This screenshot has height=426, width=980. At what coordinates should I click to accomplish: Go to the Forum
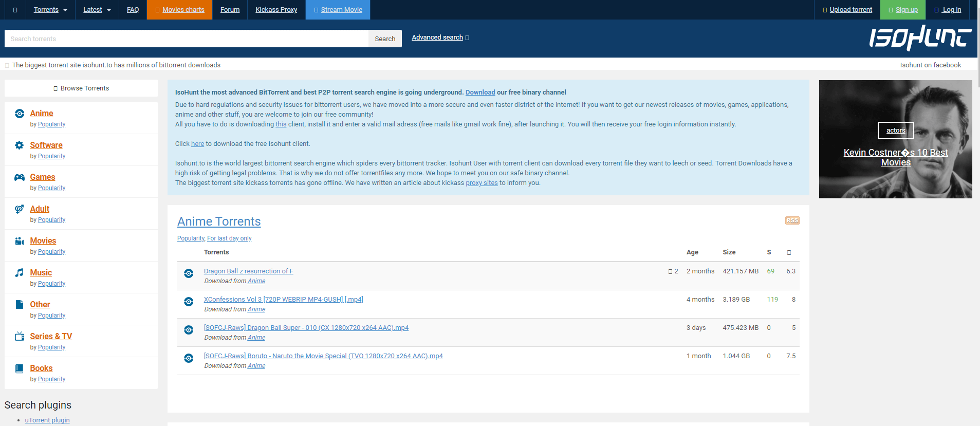coord(230,10)
